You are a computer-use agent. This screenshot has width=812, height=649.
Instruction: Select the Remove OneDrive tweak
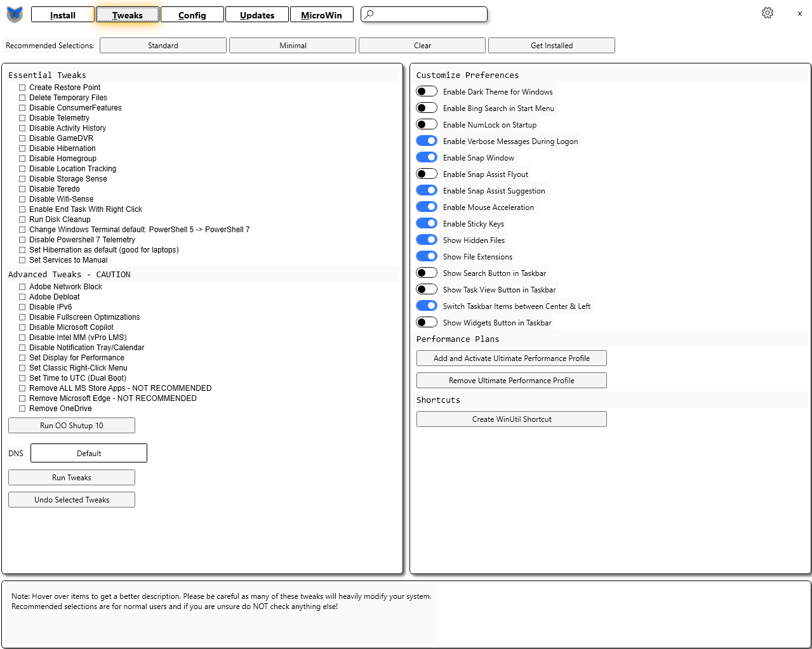coord(22,408)
